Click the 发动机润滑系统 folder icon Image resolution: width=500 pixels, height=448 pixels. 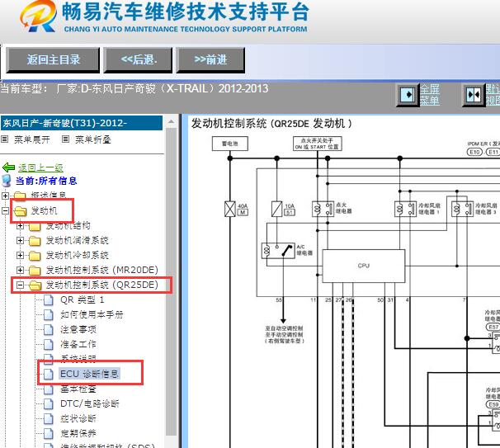click(35, 241)
